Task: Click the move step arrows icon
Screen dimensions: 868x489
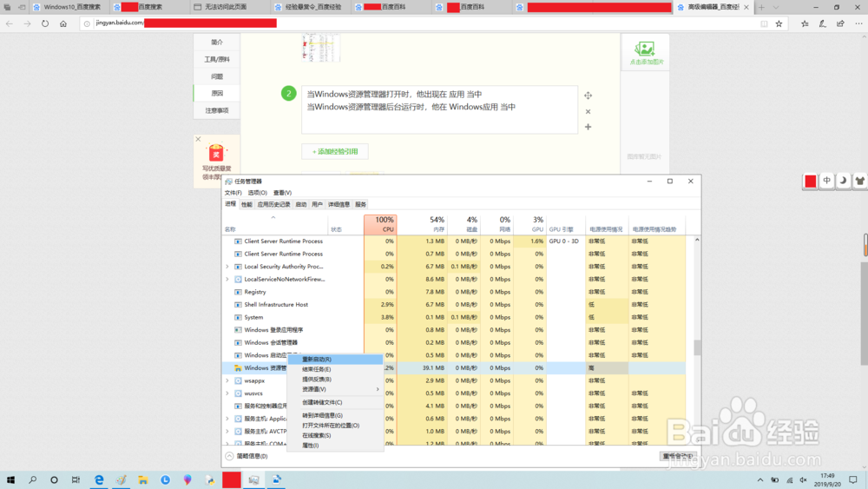Action: tap(588, 96)
